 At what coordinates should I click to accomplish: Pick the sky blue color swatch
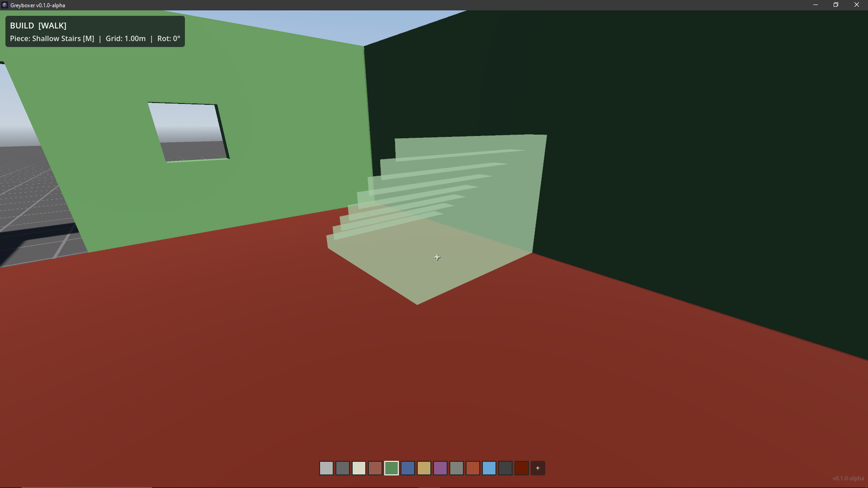(489, 468)
